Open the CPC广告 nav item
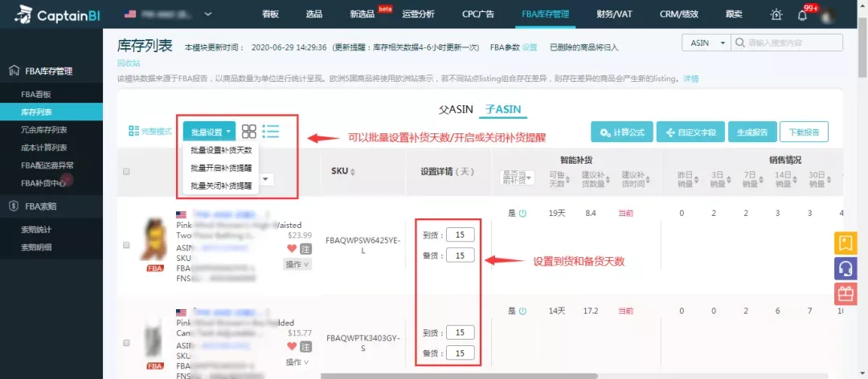868x379 pixels. 478,14
